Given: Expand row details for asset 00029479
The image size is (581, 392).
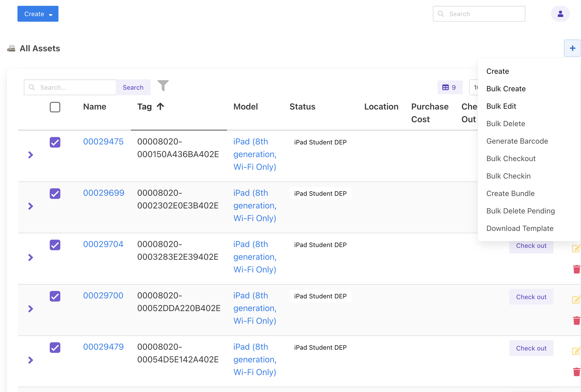Looking at the screenshot, I should click(x=31, y=360).
